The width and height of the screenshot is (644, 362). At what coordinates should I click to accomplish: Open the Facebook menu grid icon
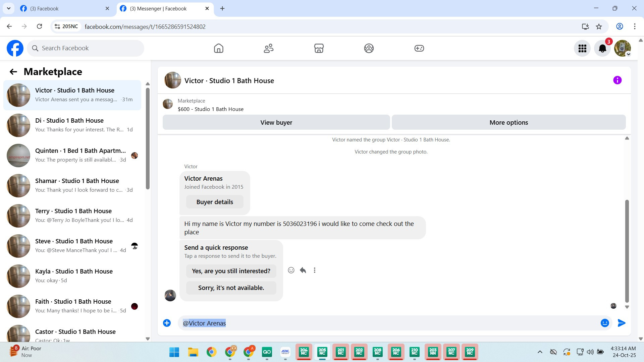pyautogui.click(x=582, y=48)
